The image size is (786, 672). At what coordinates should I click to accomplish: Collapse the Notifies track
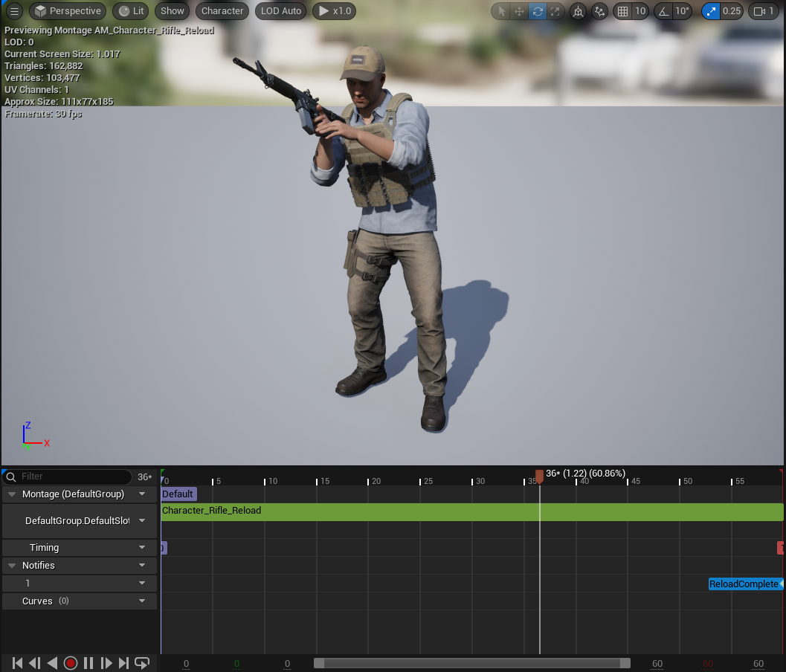tap(12, 565)
